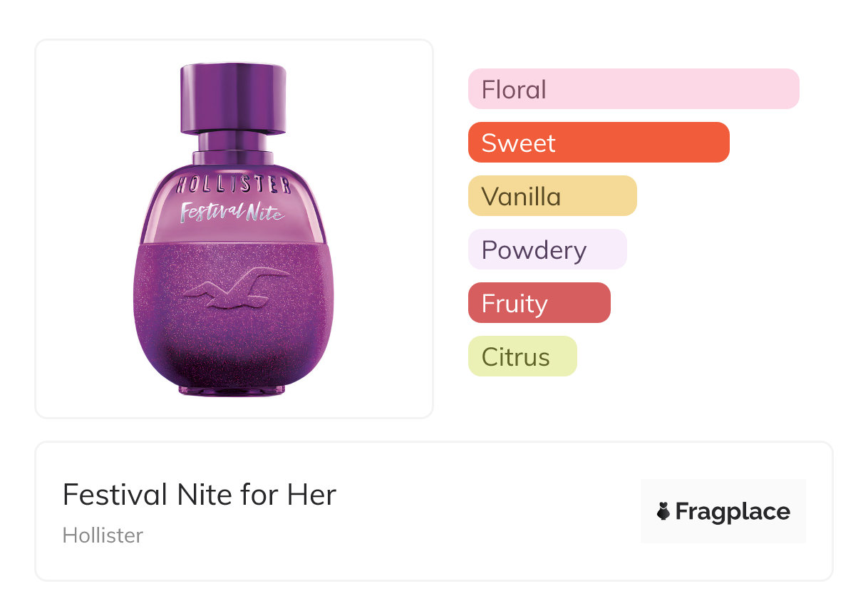Click the dark base of the bottle
Screen dimensions: 868x616
point(233,371)
